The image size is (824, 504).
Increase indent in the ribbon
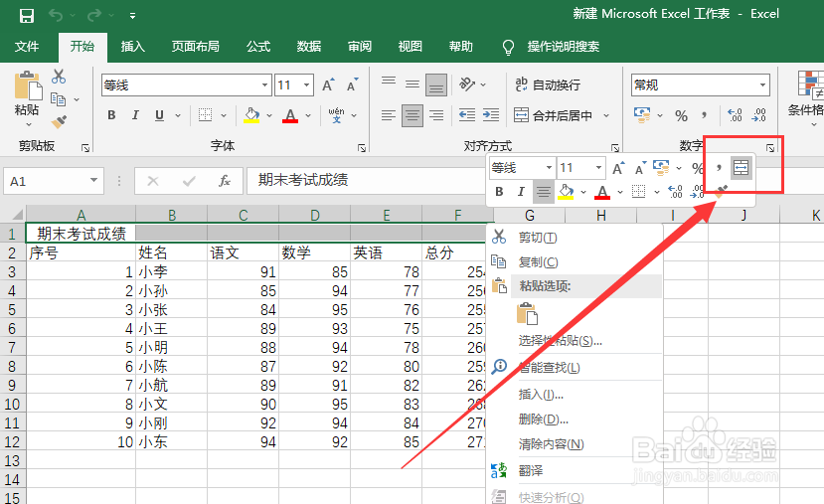click(x=491, y=115)
